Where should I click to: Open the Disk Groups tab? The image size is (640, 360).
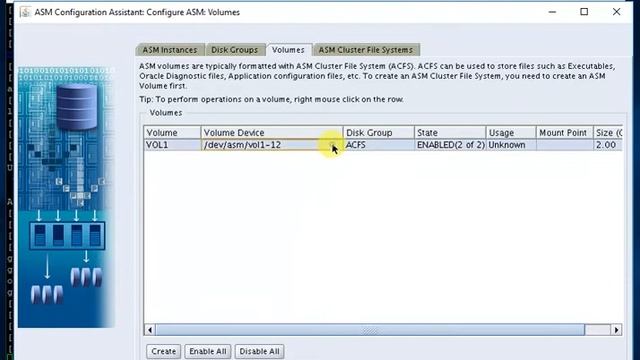tap(234, 50)
